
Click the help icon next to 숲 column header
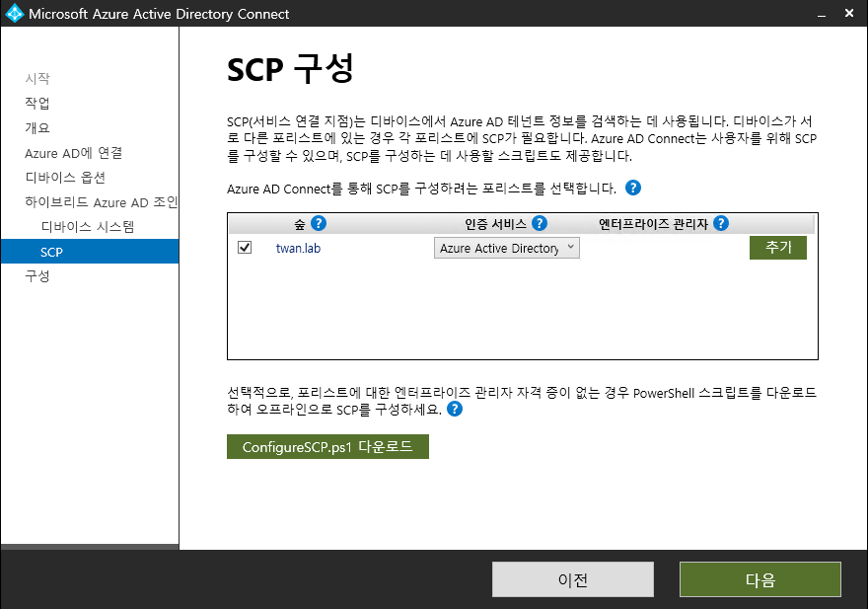tap(319, 223)
